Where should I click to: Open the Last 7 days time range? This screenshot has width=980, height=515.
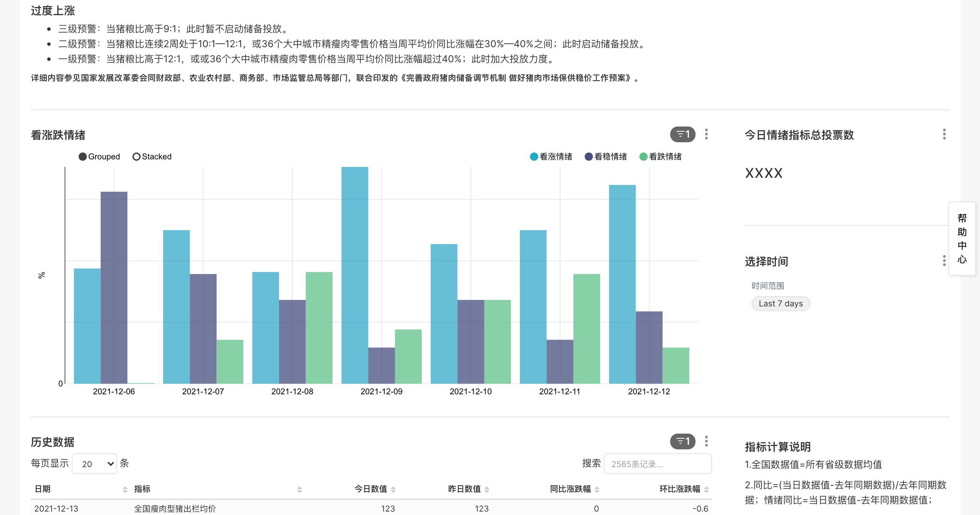point(781,304)
